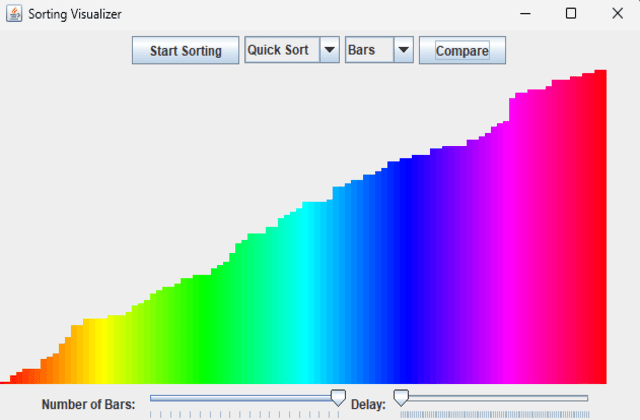Click the right end of the Delay slider track

[586, 398]
